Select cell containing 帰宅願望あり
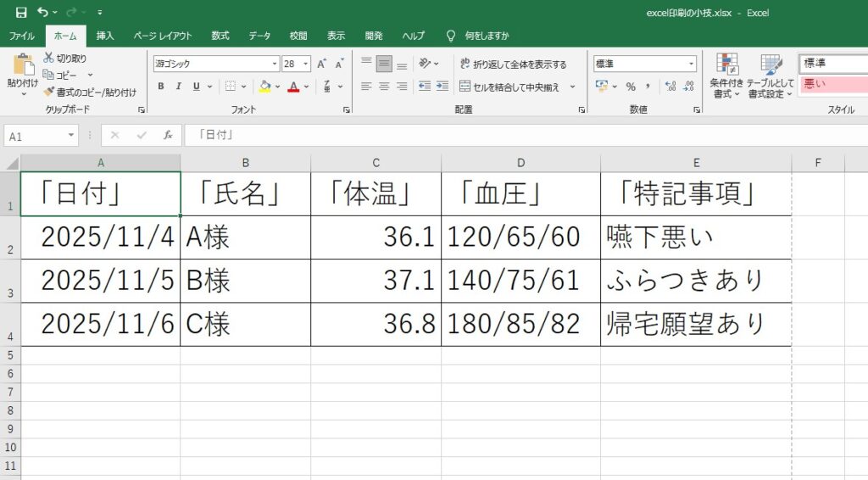868x480 pixels. (695, 324)
